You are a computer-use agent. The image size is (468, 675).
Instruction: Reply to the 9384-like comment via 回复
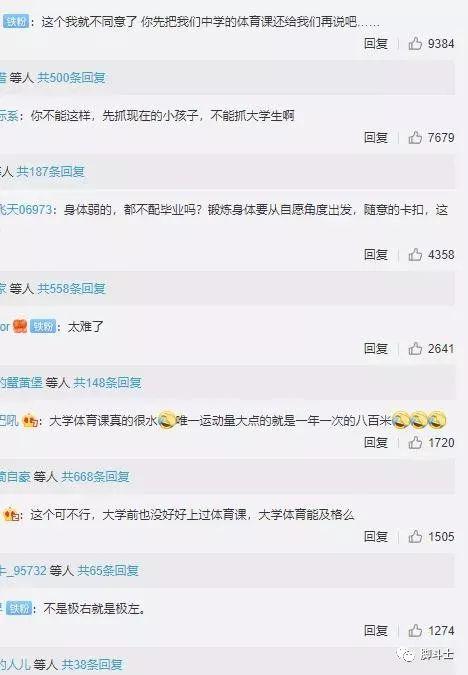376,43
